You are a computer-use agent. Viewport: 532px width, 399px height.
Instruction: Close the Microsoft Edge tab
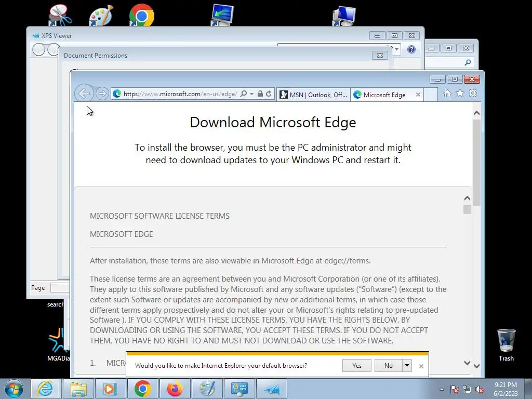418,95
